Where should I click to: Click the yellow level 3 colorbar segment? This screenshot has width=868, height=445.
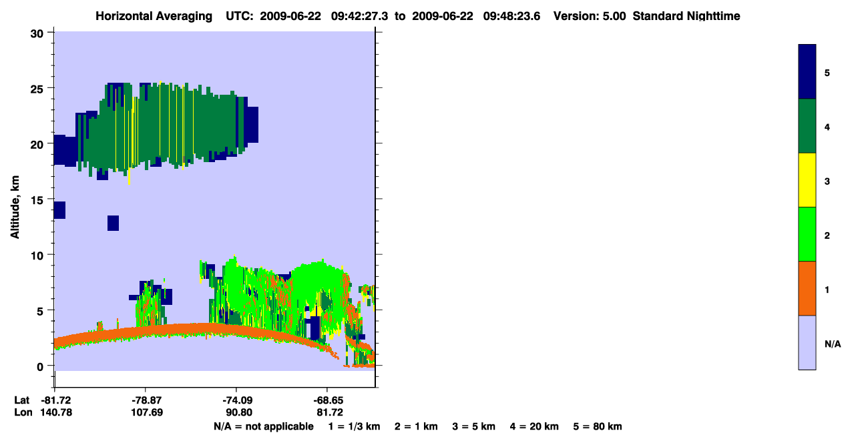coord(807,180)
